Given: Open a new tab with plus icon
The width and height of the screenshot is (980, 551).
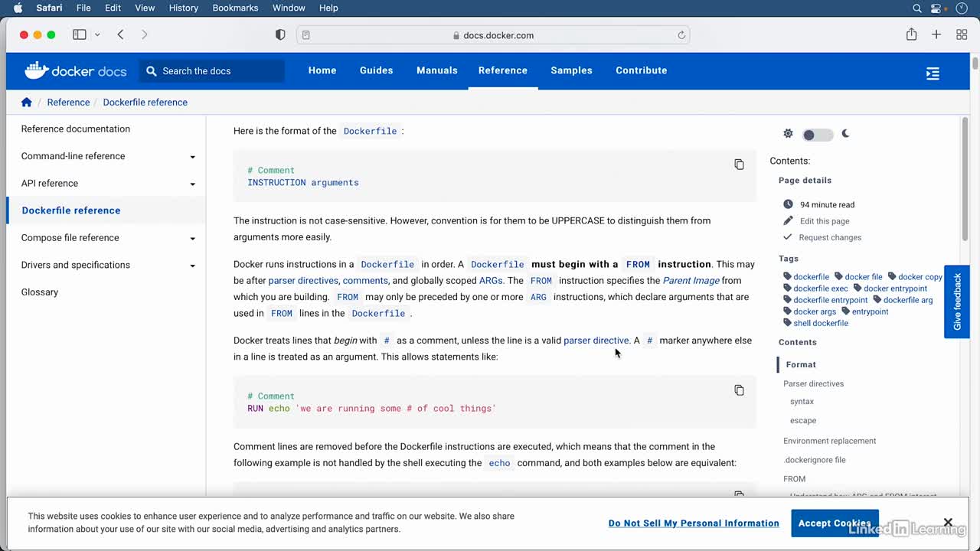Looking at the screenshot, I should (936, 34).
